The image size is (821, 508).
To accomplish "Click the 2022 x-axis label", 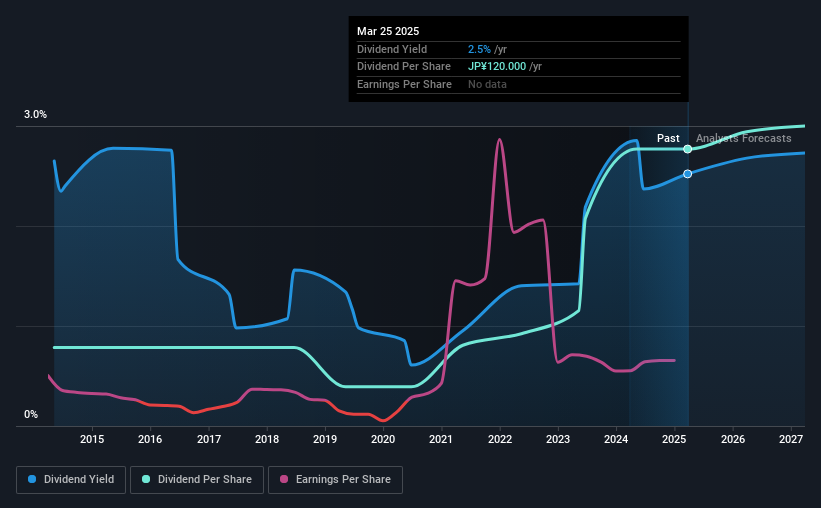I will (500, 439).
